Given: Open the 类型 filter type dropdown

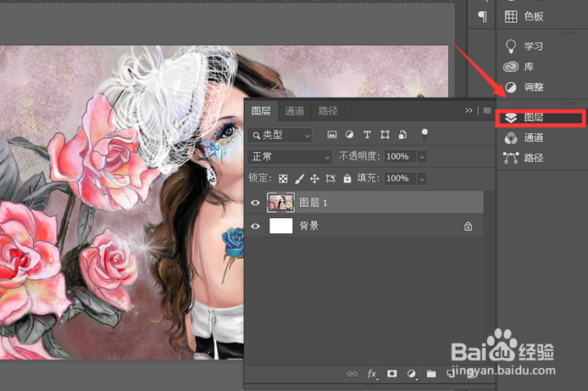Looking at the screenshot, I should [x=280, y=135].
